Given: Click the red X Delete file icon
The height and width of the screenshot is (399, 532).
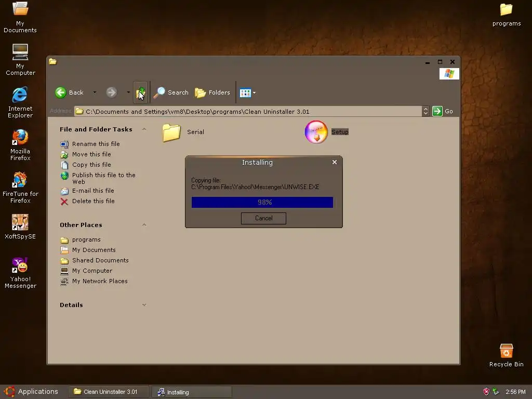Looking at the screenshot, I should pyautogui.click(x=64, y=202).
